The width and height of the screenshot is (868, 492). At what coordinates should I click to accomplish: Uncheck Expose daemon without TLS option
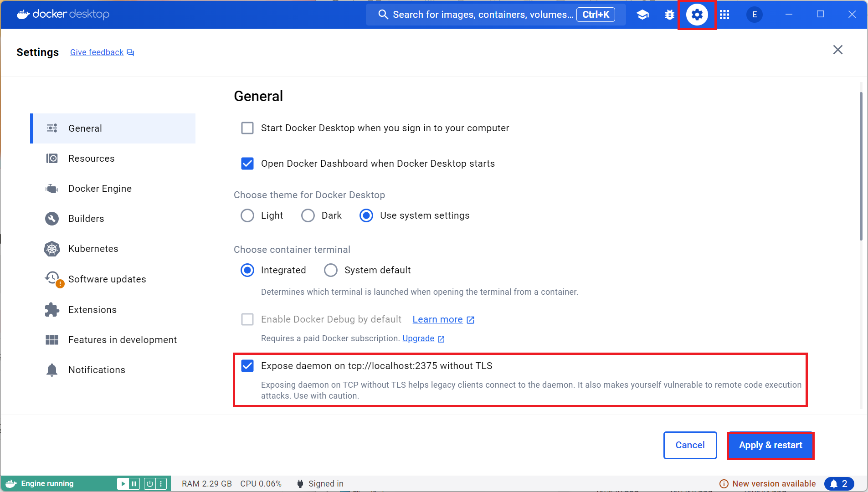coord(247,366)
